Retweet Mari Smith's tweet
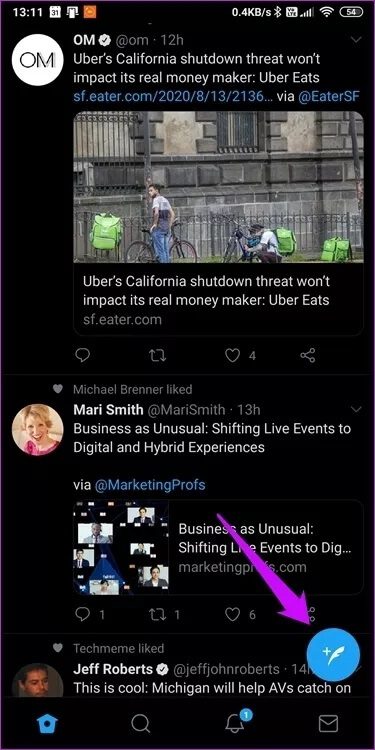The width and height of the screenshot is (375, 750). click(157, 615)
